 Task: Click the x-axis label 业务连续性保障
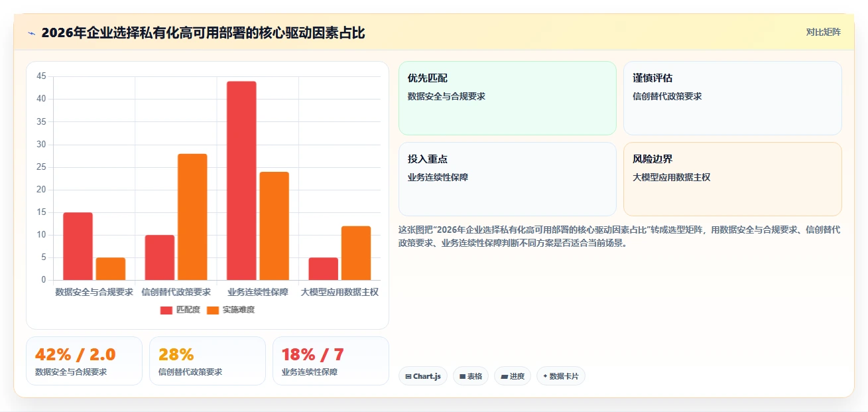coord(258,292)
